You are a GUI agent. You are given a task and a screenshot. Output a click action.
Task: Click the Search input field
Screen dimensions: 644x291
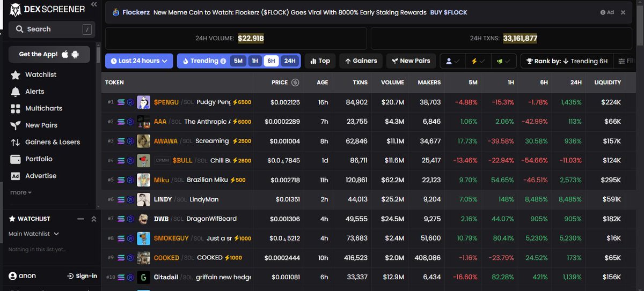pyautogui.click(x=52, y=29)
